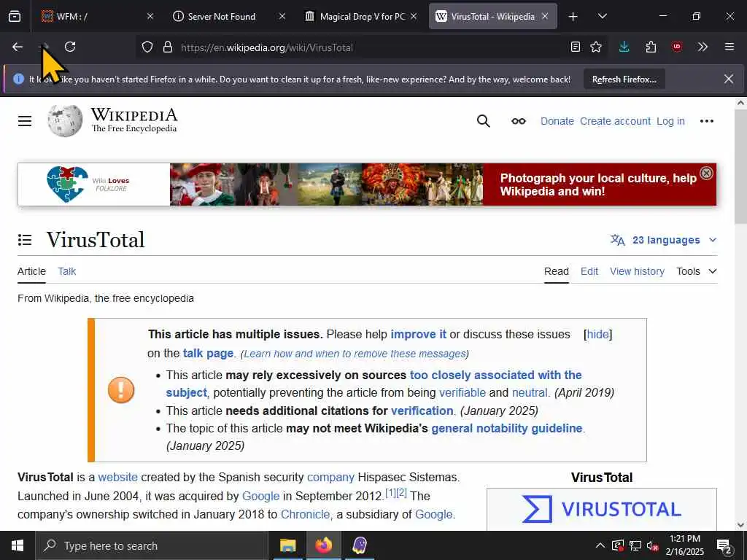
Task: Open File Explorer from the taskbar
Action: pos(287,545)
